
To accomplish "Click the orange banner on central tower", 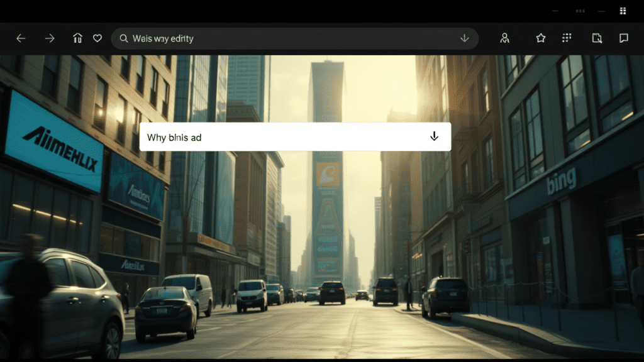I will pos(328,174).
